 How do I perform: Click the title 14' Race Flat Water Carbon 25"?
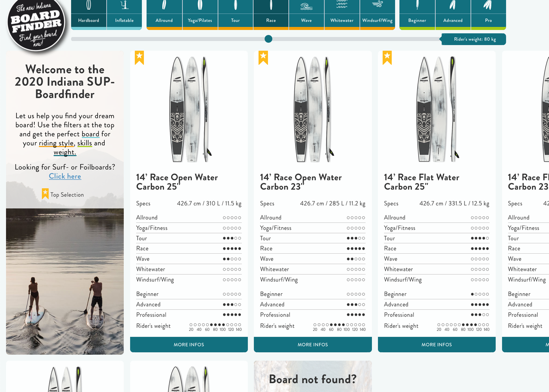422,182
